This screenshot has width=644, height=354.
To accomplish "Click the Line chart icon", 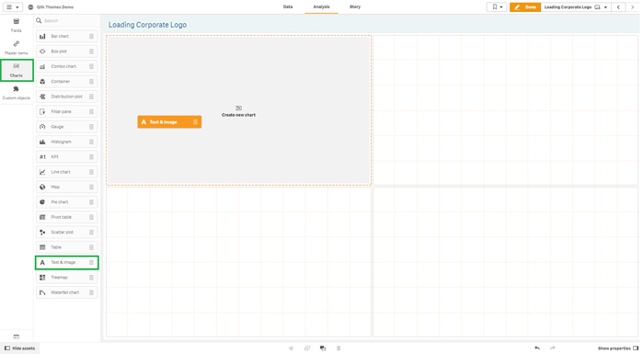I will 42,172.
